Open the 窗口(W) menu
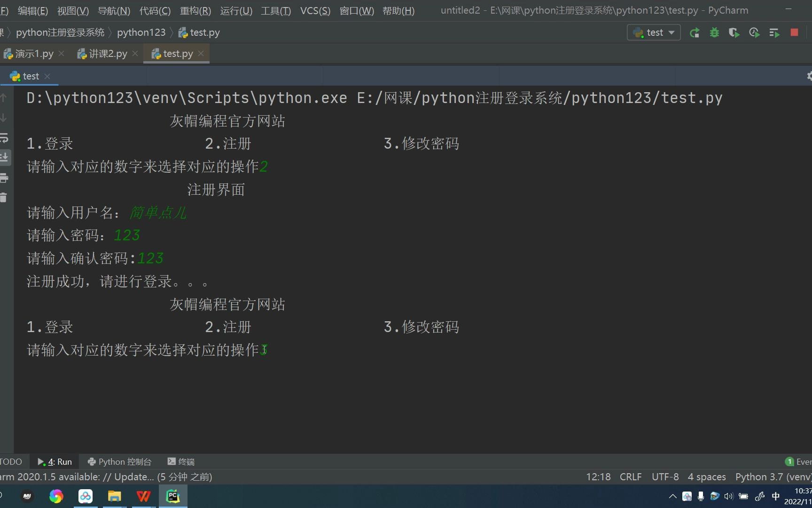The width and height of the screenshot is (812, 508). point(357,10)
